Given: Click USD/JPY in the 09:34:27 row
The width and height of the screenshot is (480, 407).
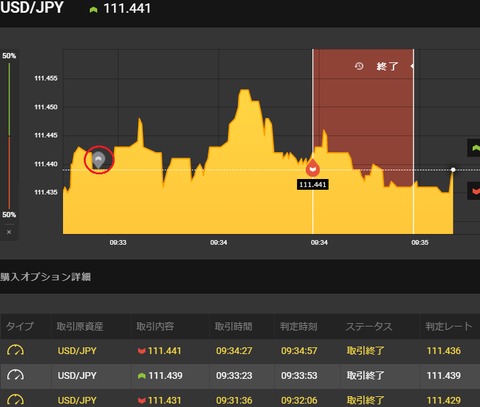Looking at the screenshot, I should pos(77,351).
